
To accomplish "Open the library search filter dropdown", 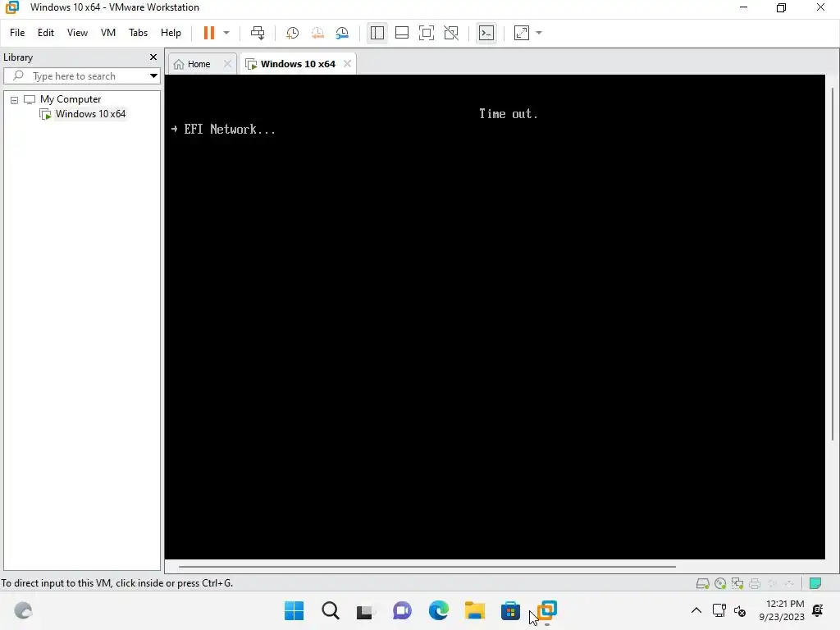I will [153, 76].
